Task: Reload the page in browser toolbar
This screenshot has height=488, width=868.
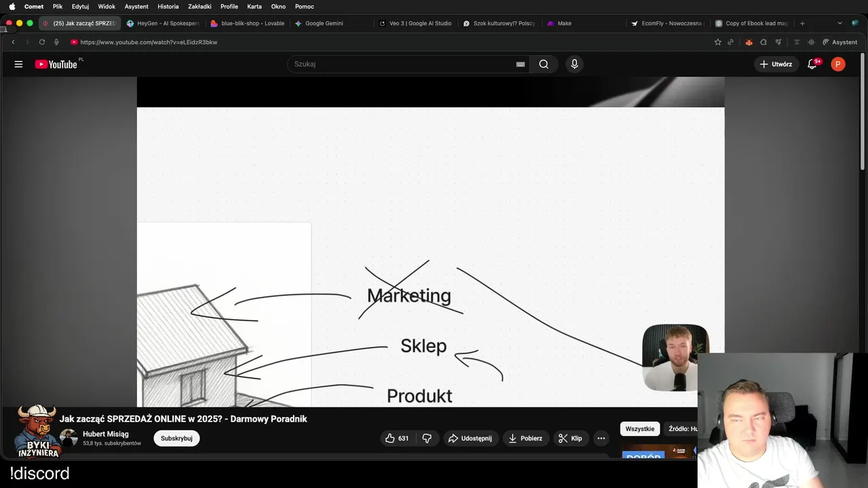Action: [x=42, y=42]
